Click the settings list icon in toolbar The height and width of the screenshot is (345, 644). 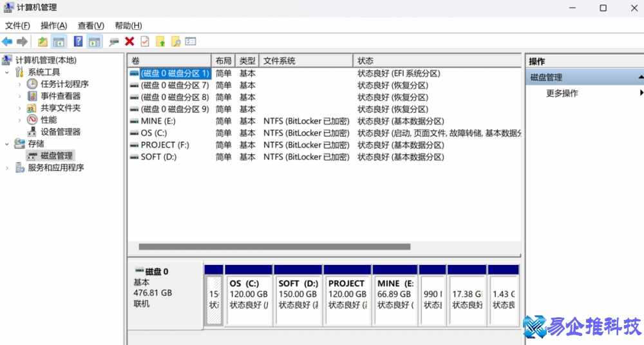click(191, 42)
